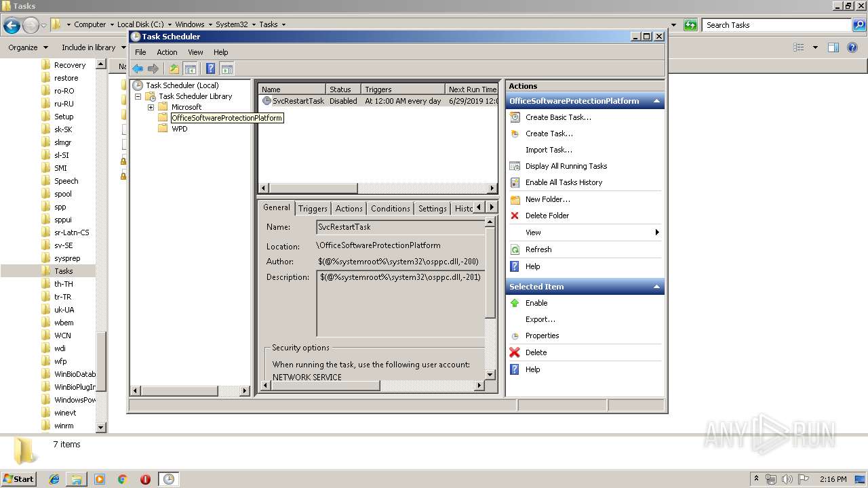Click Import Task link
The width and height of the screenshot is (868, 488).
549,150
